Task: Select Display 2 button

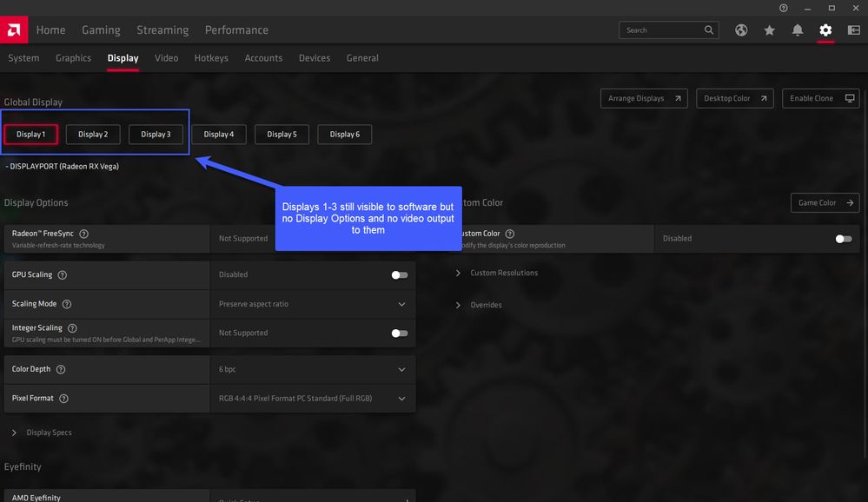Action: [93, 135]
